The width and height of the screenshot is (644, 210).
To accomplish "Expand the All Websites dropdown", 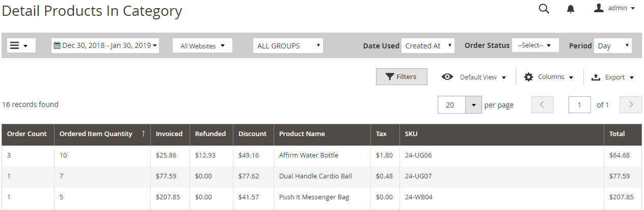I will coord(202,45).
